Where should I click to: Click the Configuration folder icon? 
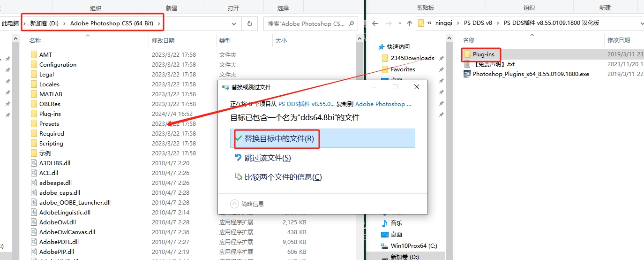[34, 65]
